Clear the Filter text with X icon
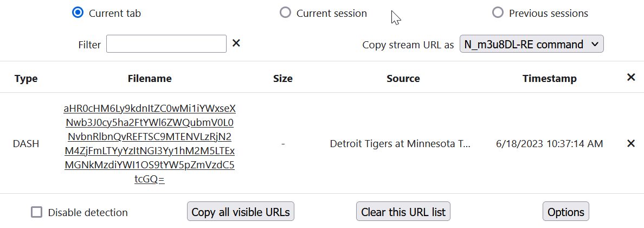The height and width of the screenshot is (228, 644). pyautogui.click(x=236, y=43)
